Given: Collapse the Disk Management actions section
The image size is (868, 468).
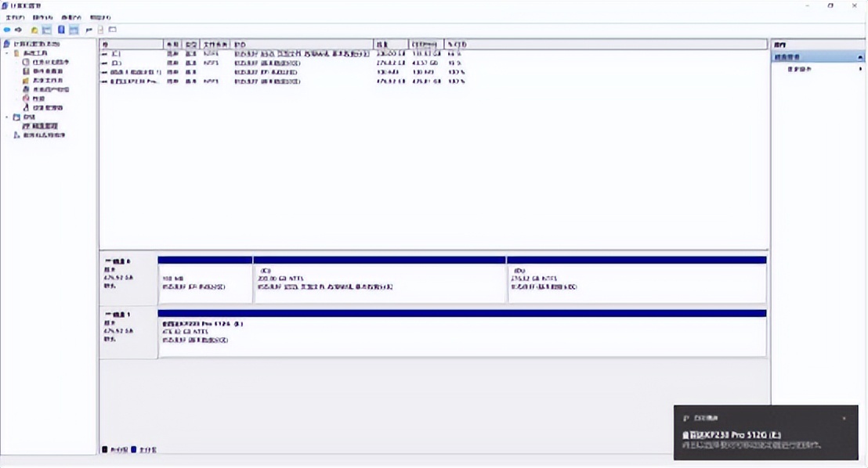Looking at the screenshot, I should [x=859, y=57].
